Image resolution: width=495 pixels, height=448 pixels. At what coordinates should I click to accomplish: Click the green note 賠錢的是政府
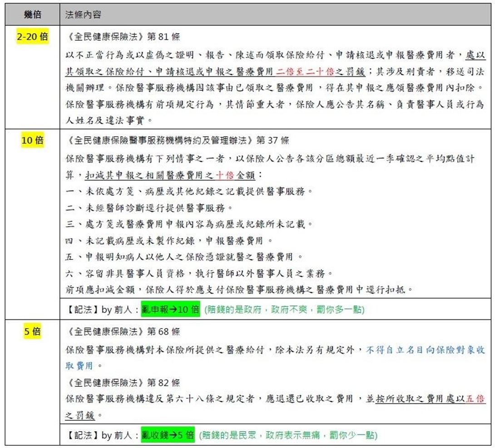point(284,310)
